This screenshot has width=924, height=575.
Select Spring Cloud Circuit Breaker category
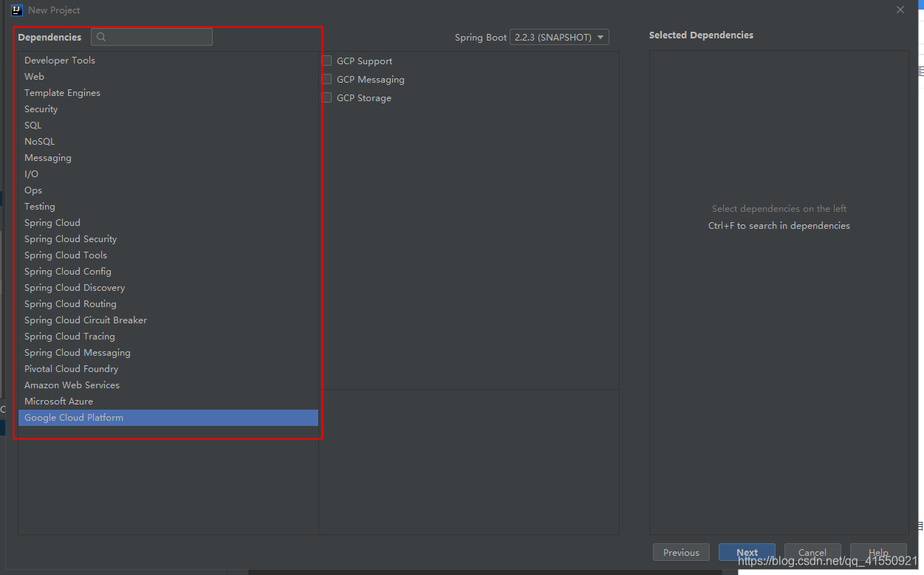(168, 320)
